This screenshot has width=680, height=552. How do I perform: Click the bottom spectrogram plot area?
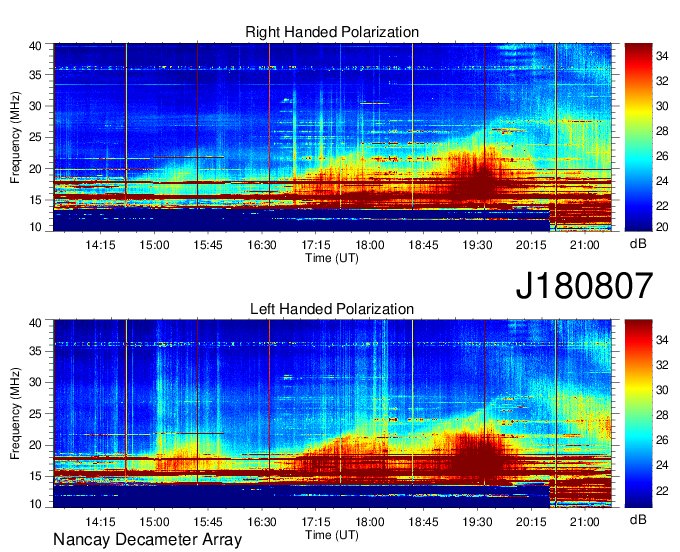coord(332,414)
